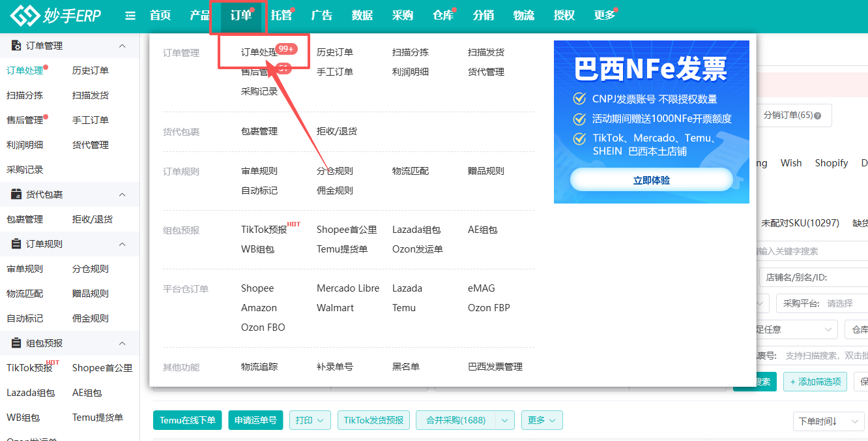868x441 pixels.
Task: Toggle the sidebar hamburger menu icon
Action: coord(130,16)
